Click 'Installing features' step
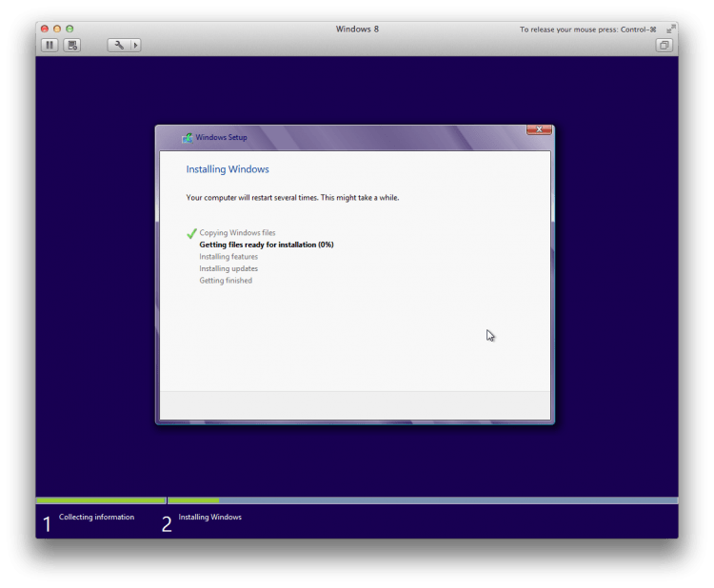This screenshot has height=588, width=714. pyautogui.click(x=228, y=257)
